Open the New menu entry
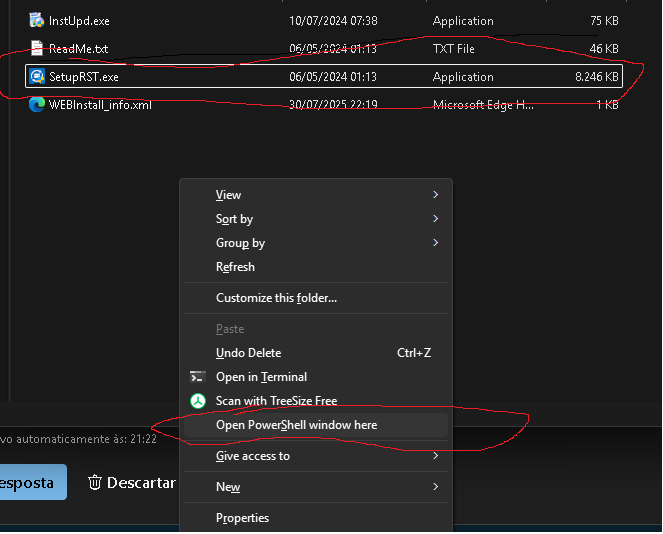Image resolution: width=663 pixels, height=534 pixels. pyautogui.click(x=316, y=487)
